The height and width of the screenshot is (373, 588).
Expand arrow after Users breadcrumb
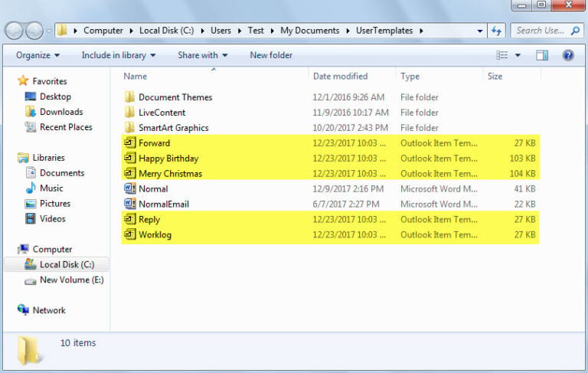240,31
